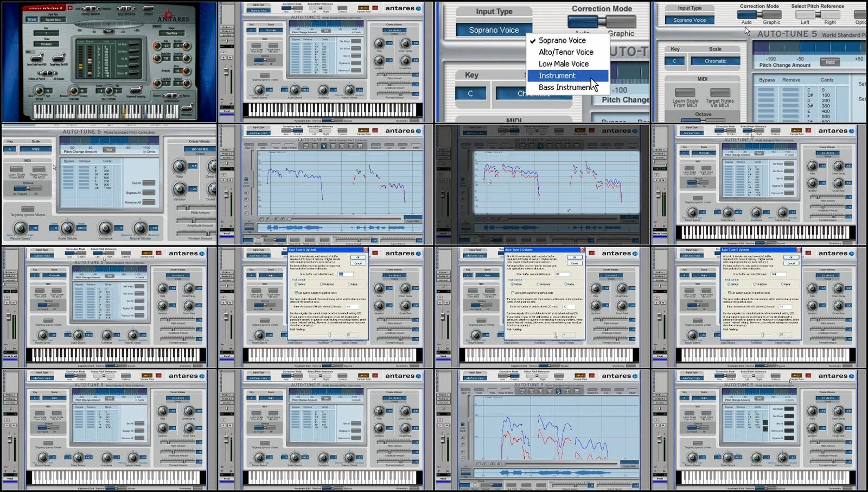Open Sine Wave shape dropdown in Auto-Tune 4 window
The image size is (868, 492).
pyautogui.click(x=171, y=33)
